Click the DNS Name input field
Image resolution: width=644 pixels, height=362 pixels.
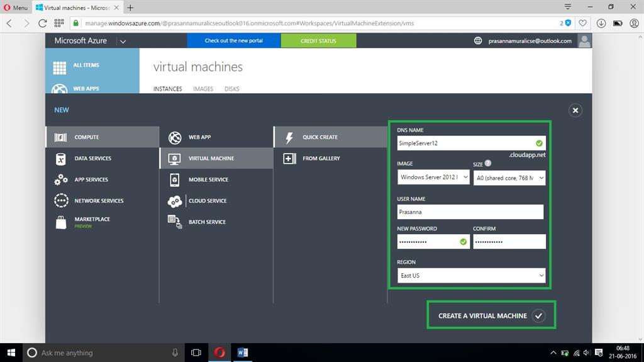tap(471, 143)
